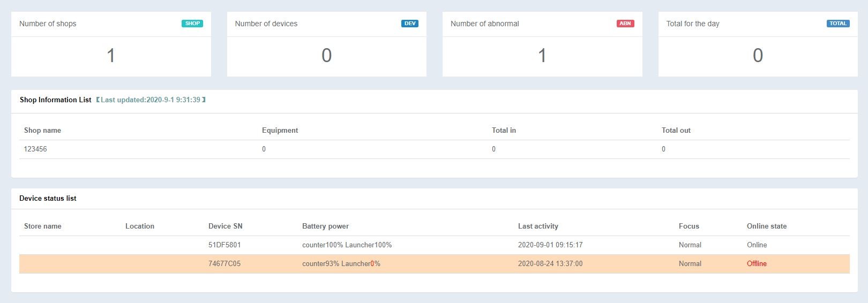868x303 pixels.
Task: Select shop name 123456 row
Action: coord(35,149)
